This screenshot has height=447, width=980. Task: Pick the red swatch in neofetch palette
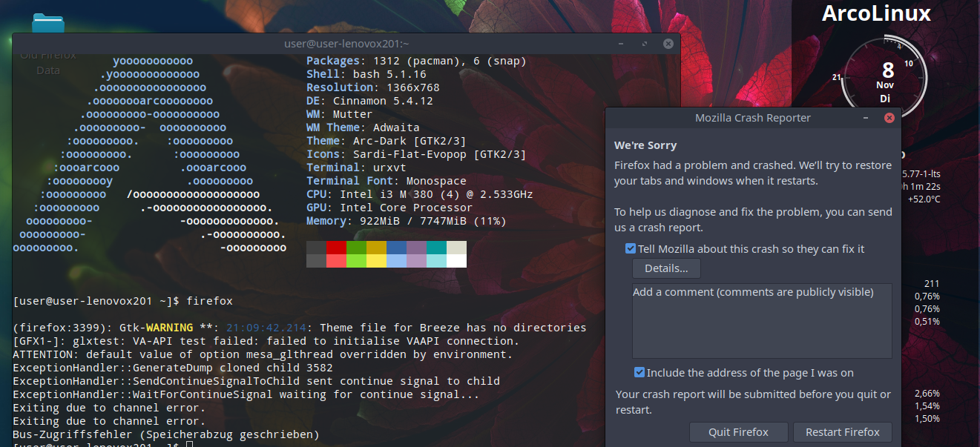[x=336, y=248]
